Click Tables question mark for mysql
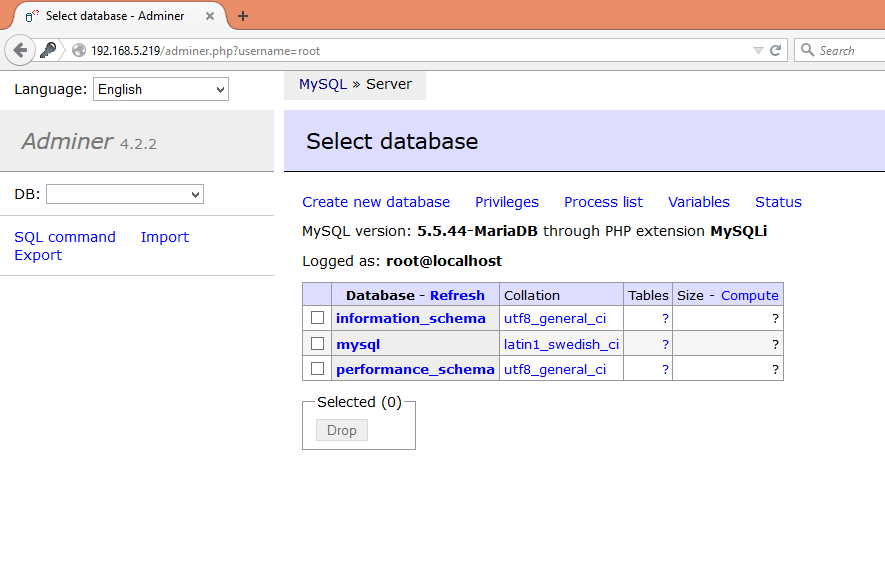Image resolution: width=885 pixels, height=585 pixels. tap(665, 344)
